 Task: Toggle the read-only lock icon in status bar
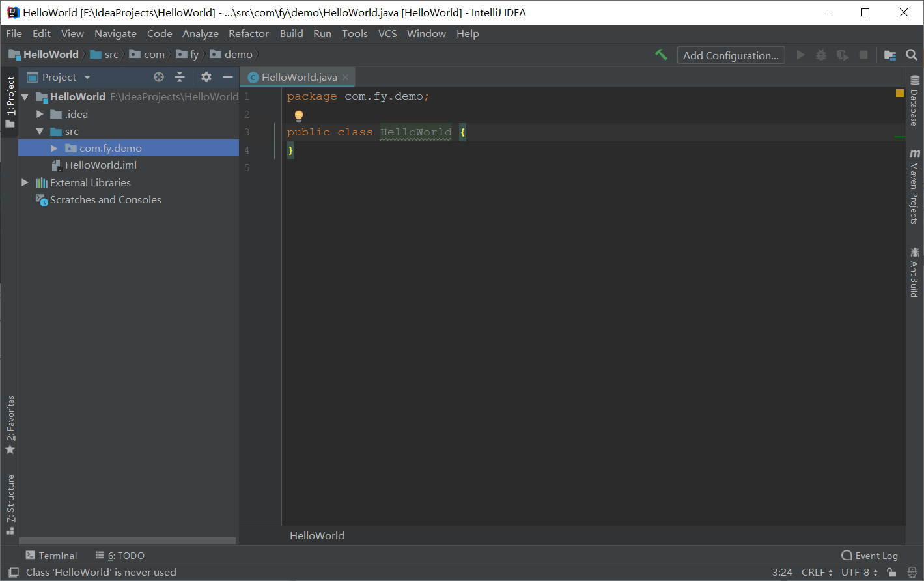tap(891, 572)
